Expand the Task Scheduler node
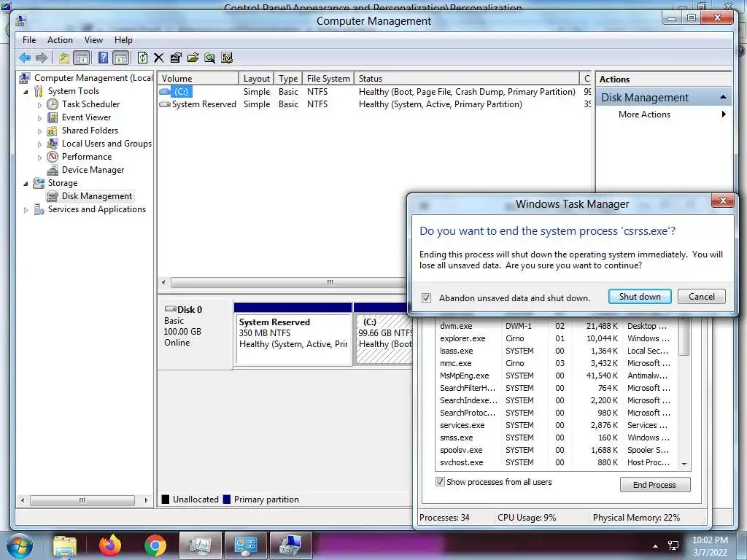Screen dimensions: 747x560 click(39, 105)
